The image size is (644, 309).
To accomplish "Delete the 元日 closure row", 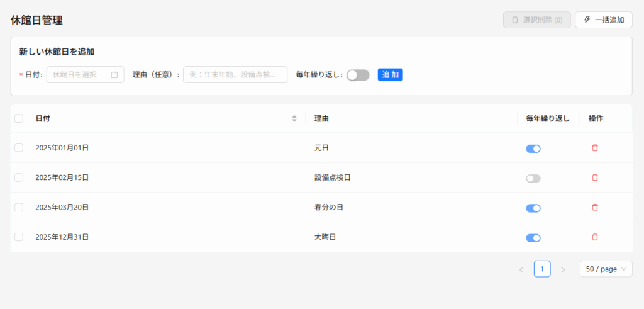I will [595, 148].
